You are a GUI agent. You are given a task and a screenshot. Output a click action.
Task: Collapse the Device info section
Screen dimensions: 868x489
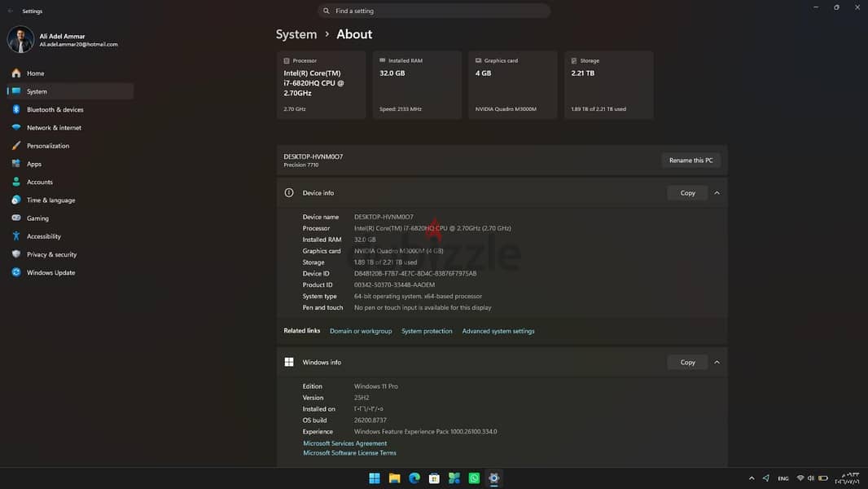(717, 192)
